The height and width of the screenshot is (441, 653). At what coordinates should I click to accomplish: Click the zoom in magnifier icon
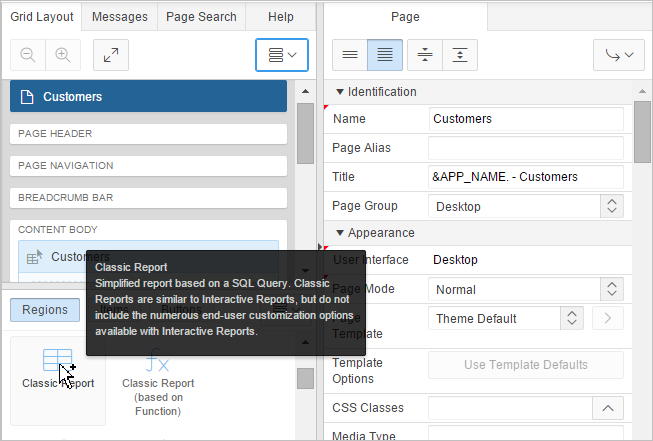62,55
